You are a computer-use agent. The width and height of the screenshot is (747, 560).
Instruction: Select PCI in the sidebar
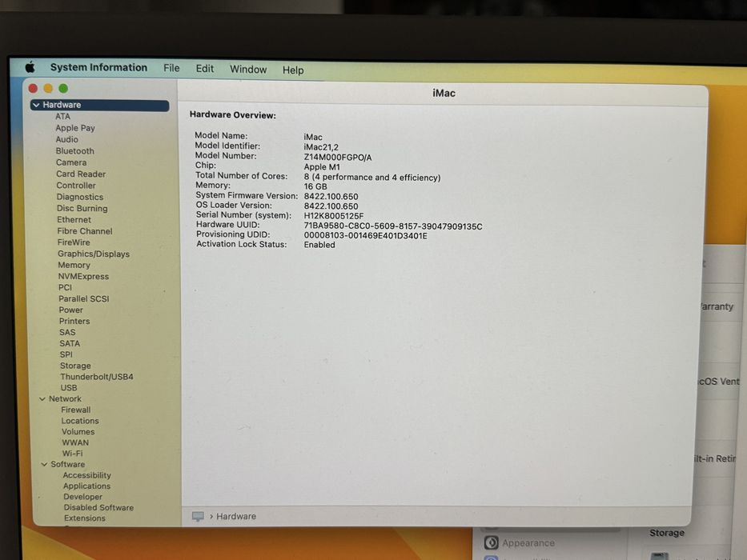(x=66, y=288)
